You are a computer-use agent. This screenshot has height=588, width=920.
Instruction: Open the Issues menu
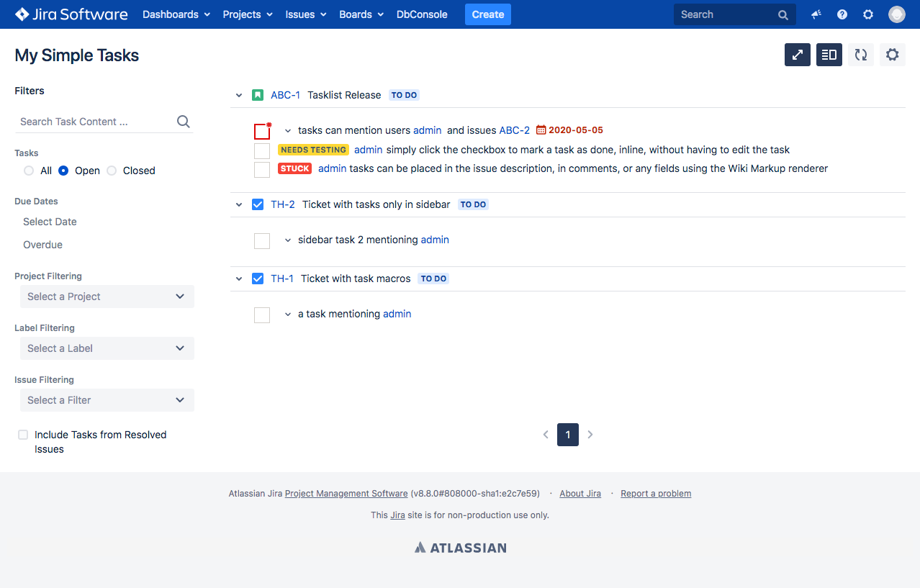click(x=306, y=14)
